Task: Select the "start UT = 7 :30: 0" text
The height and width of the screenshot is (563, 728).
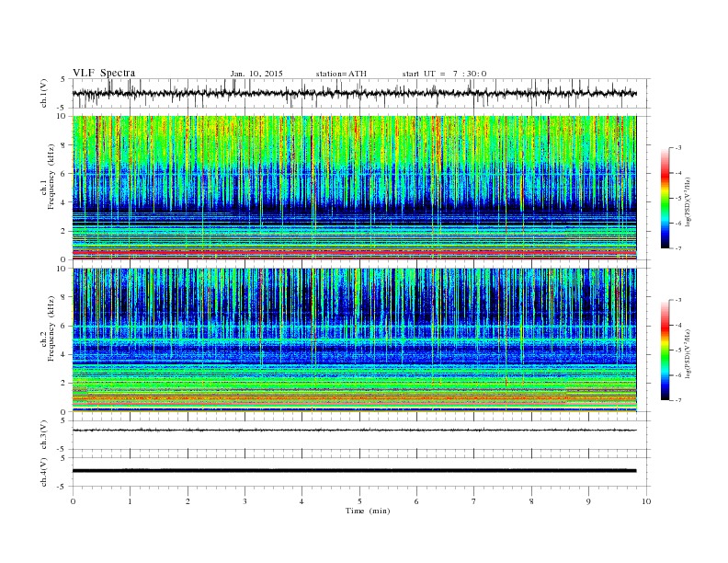Action: click(444, 74)
